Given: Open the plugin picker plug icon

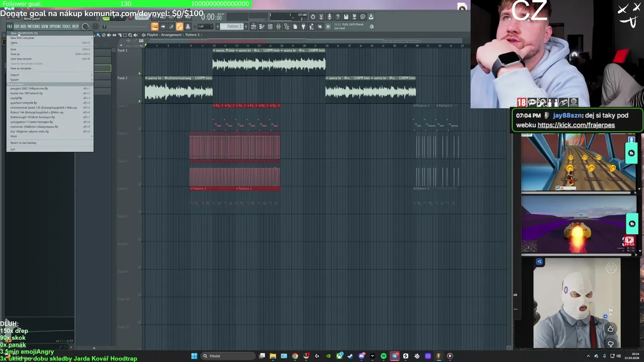Looking at the screenshot, I should [x=303, y=26].
